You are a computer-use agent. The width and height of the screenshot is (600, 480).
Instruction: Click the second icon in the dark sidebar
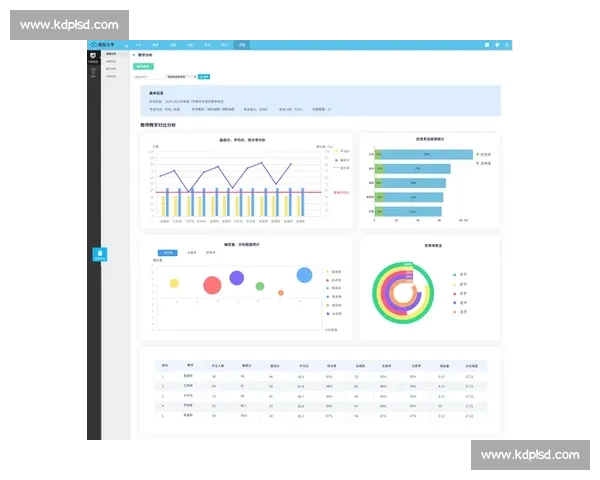pos(94,73)
